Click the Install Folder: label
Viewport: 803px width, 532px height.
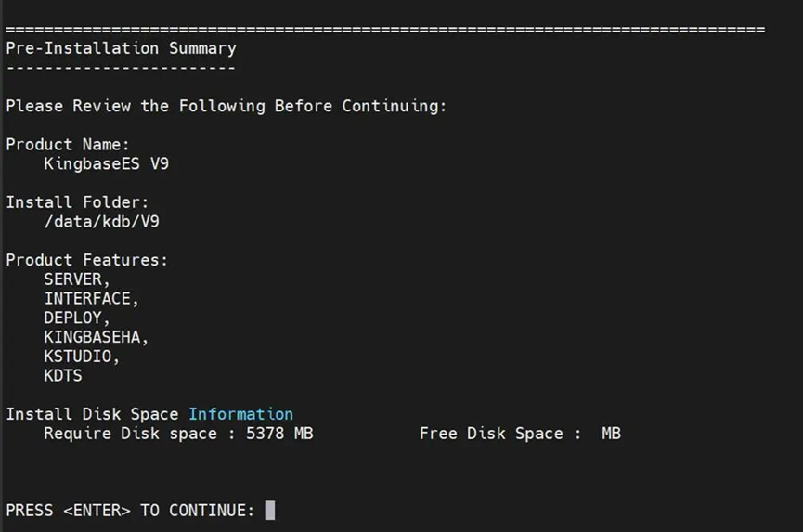[77, 202]
